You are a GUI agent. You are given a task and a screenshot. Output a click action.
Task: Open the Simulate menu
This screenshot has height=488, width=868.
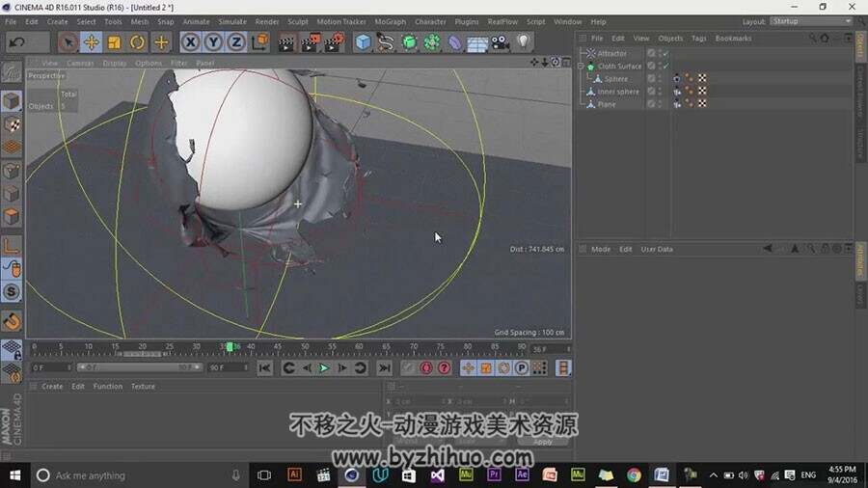232,21
